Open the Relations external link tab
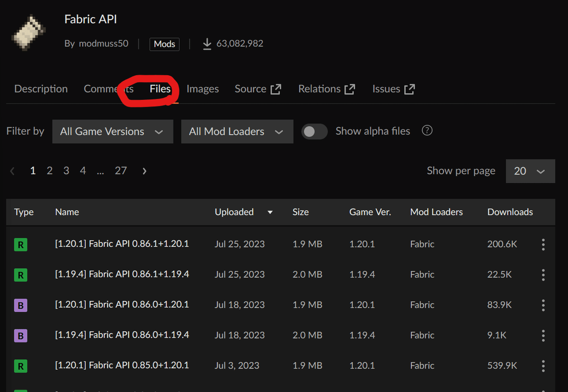Image resolution: width=568 pixels, height=392 pixels. point(327,89)
